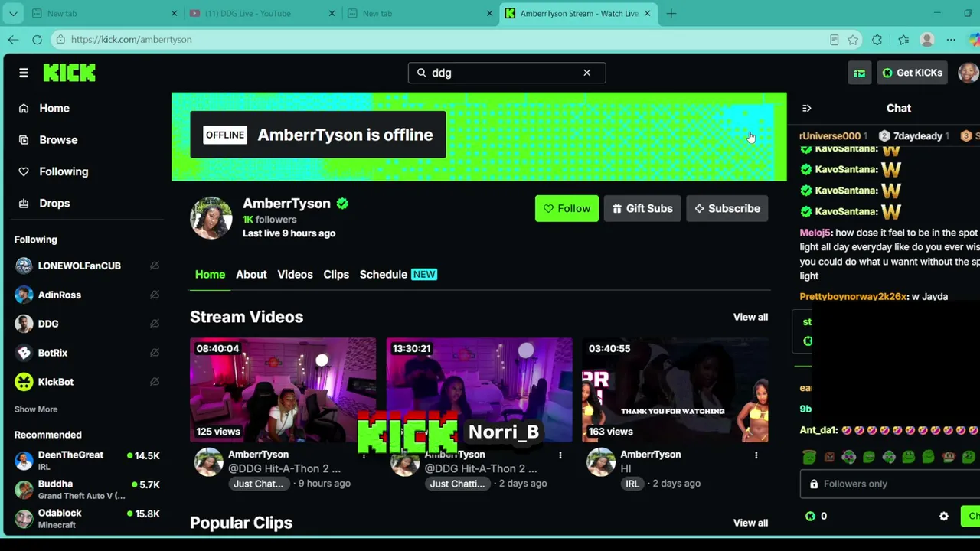The height and width of the screenshot is (551, 980).
Task: View all Popular Clips
Action: pyautogui.click(x=750, y=523)
